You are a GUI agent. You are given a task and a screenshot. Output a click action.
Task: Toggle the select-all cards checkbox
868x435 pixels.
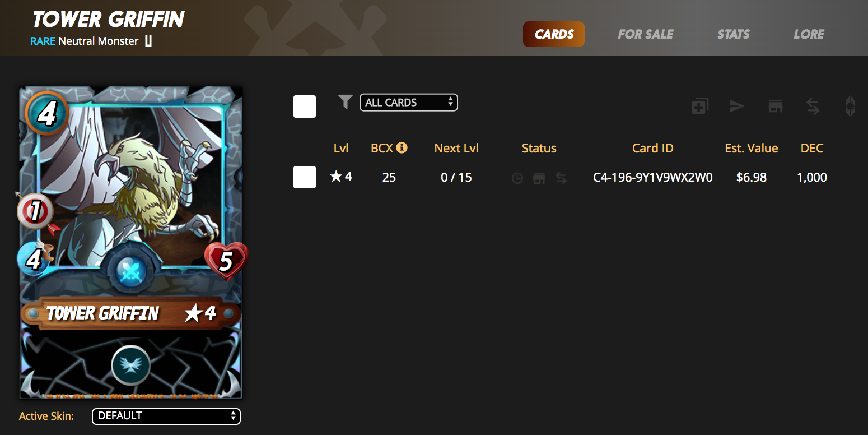pos(305,107)
